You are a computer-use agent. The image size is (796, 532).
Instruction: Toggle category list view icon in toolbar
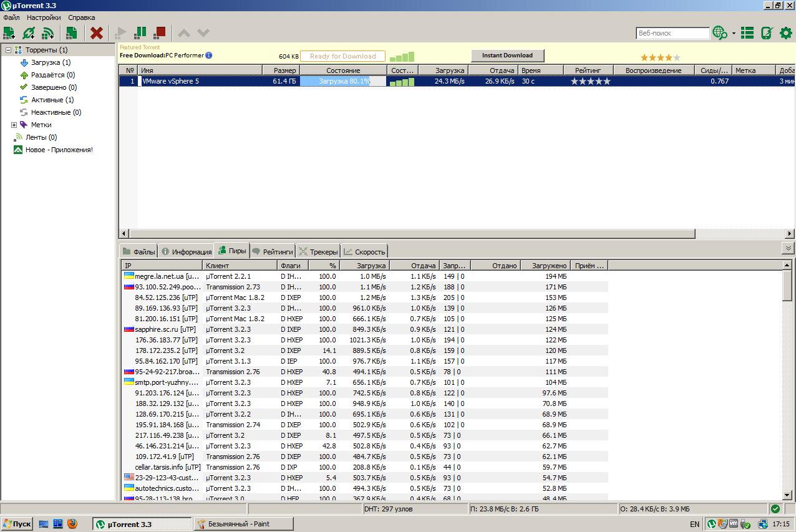pos(747,33)
